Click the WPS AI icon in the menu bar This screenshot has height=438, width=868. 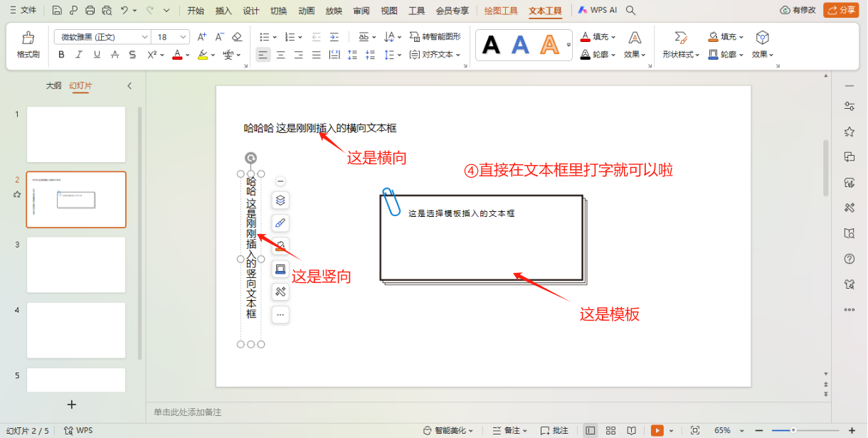[x=596, y=10]
